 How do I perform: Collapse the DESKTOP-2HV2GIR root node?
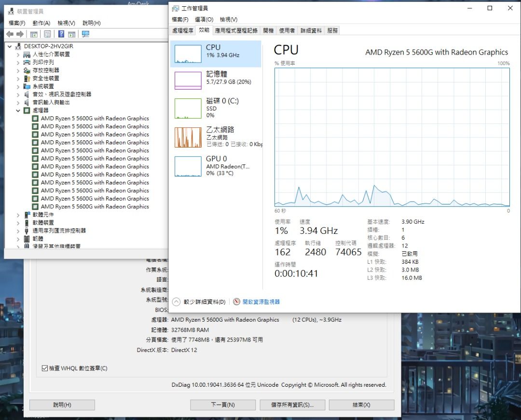click(x=10, y=46)
